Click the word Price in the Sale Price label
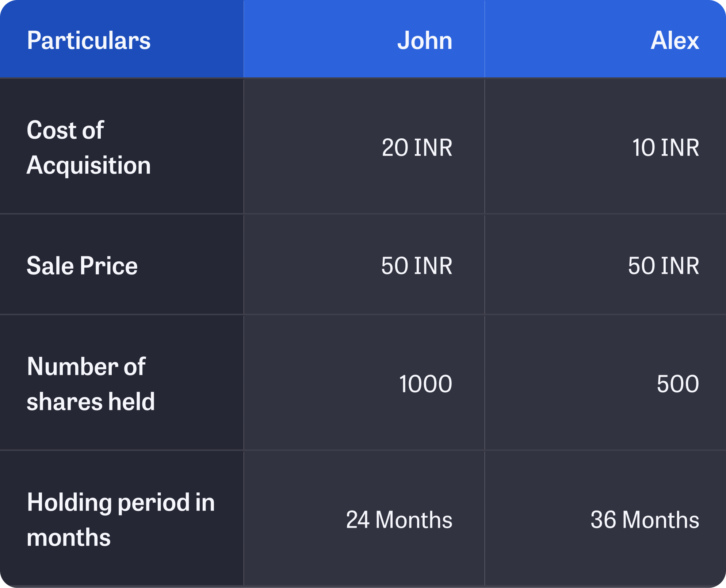Image resolution: width=726 pixels, height=588 pixels. pyautogui.click(x=109, y=266)
